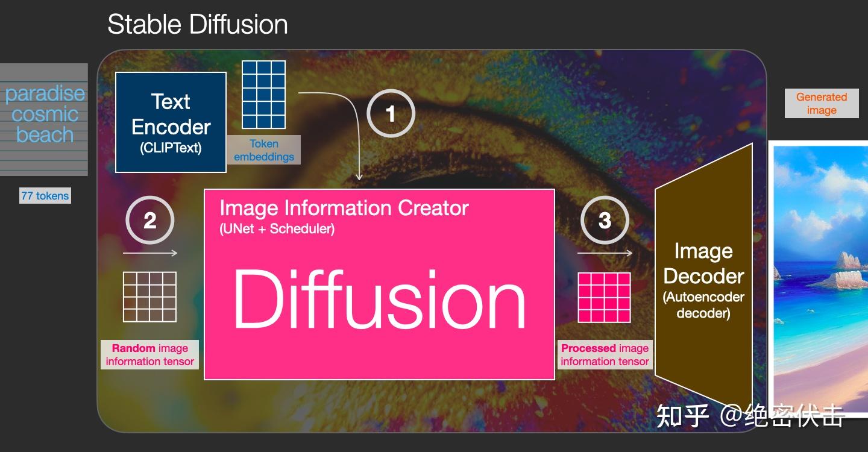Image resolution: width=868 pixels, height=452 pixels.
Task: Toggle the Image Information Creator block
Action: (345, 208)
